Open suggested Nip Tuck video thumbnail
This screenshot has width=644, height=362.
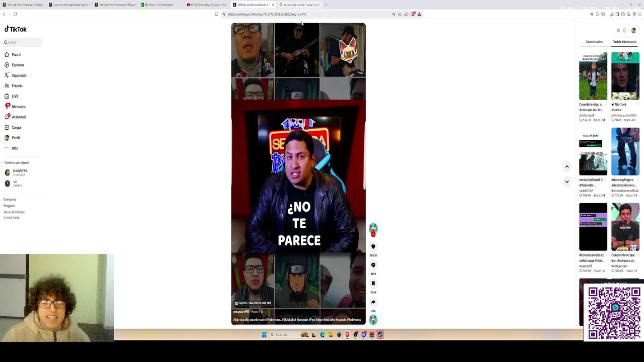pos(625,75)
